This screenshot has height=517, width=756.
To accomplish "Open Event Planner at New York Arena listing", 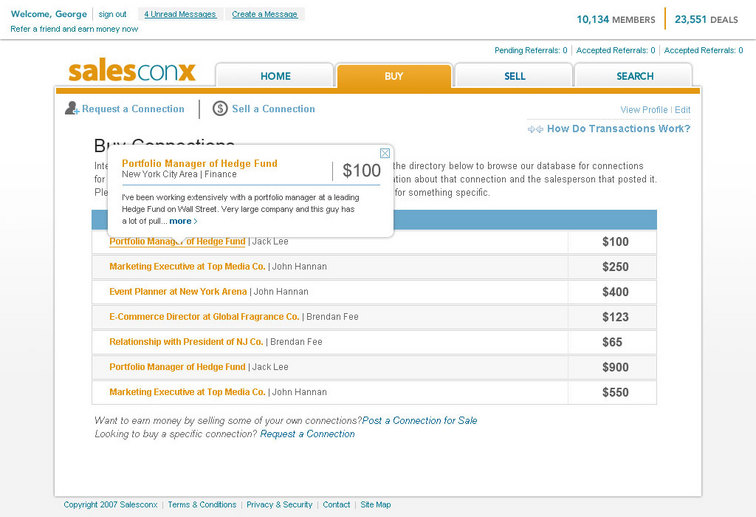I will tap(178, 291).
